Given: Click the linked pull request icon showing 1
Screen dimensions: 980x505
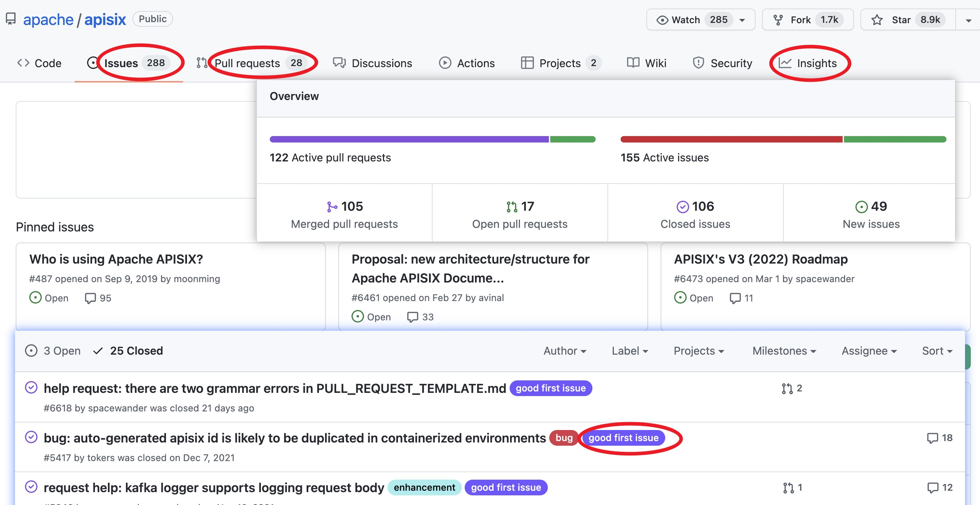Looking at the screenshot, I should coord(788,487).
